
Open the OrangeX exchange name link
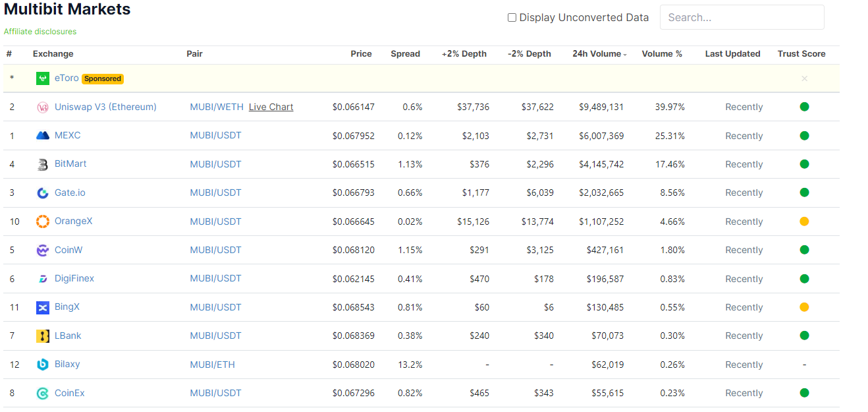tap(74, 221)
